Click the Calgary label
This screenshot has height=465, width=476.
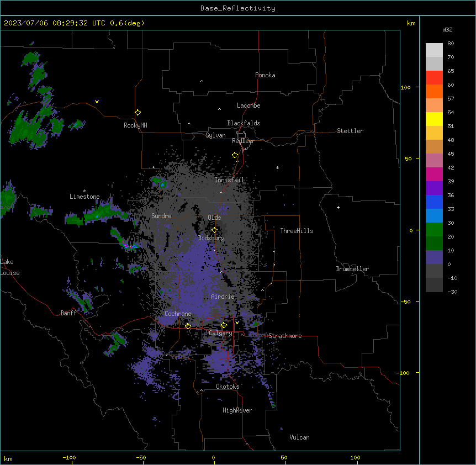(220, 333)
